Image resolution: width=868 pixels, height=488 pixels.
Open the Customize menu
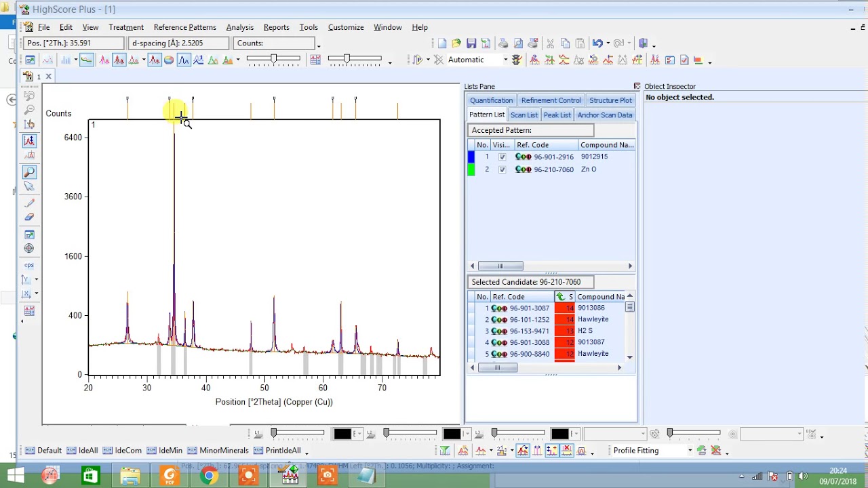pos(346,27)
